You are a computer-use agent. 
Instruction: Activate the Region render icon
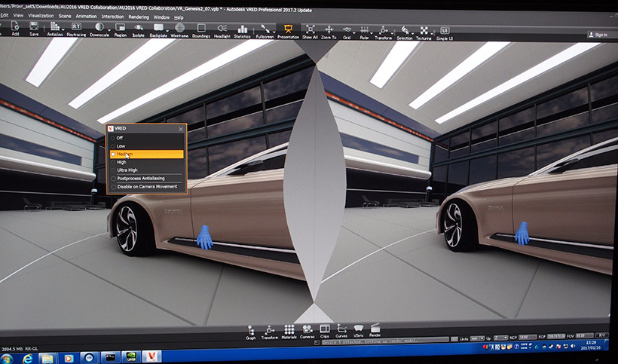coord(121,27)
